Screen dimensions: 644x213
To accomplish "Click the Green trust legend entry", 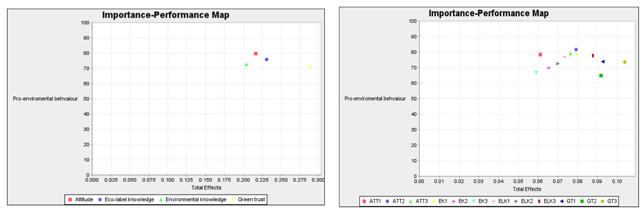I will (x=251, y=200).
